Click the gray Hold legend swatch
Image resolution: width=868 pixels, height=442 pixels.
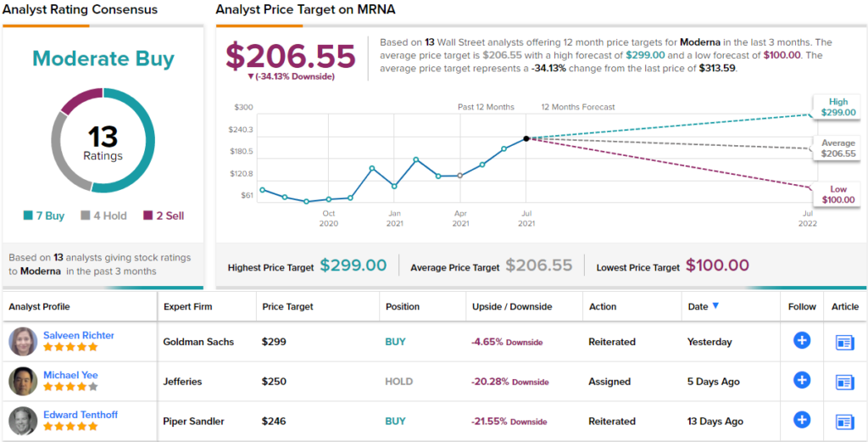(86, 216)
